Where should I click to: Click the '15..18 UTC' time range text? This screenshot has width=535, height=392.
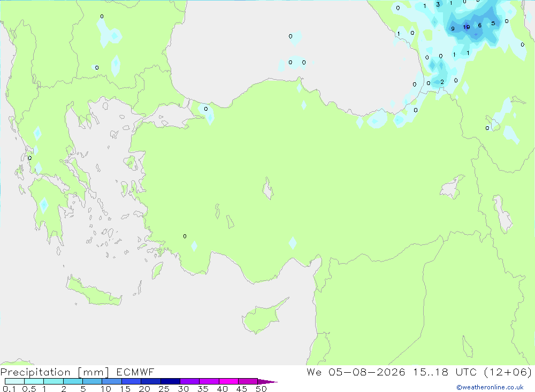click(445, 372)
